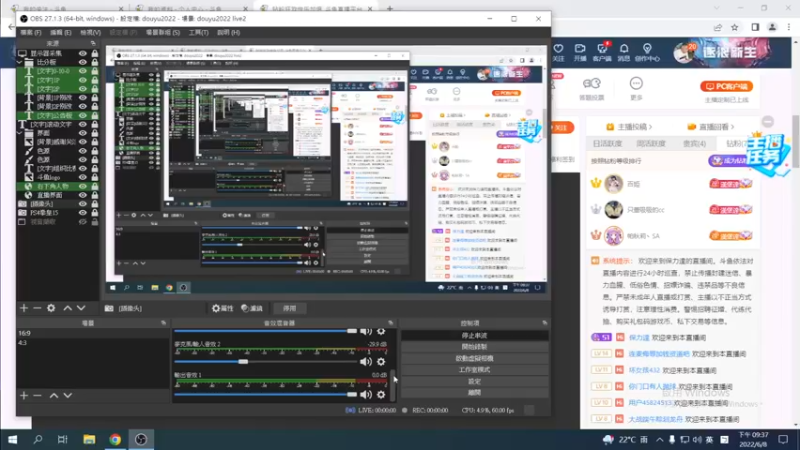Screen dimensions: 800x450
Task: Click the 屬性 properties button
Action: 222,308
